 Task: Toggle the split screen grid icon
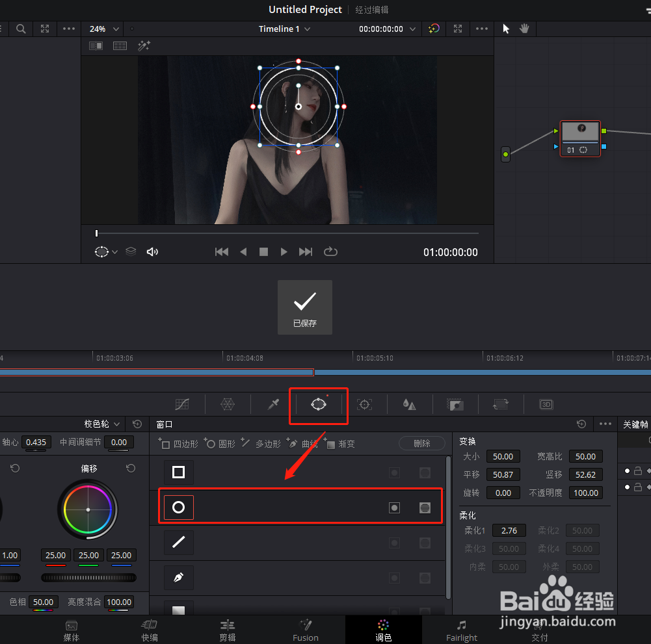(120, 45)
